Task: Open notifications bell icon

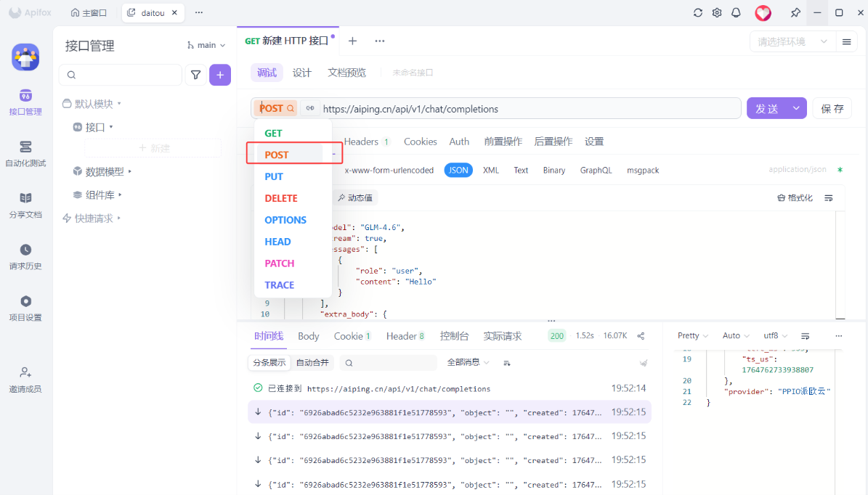Action: coord(737,12)
